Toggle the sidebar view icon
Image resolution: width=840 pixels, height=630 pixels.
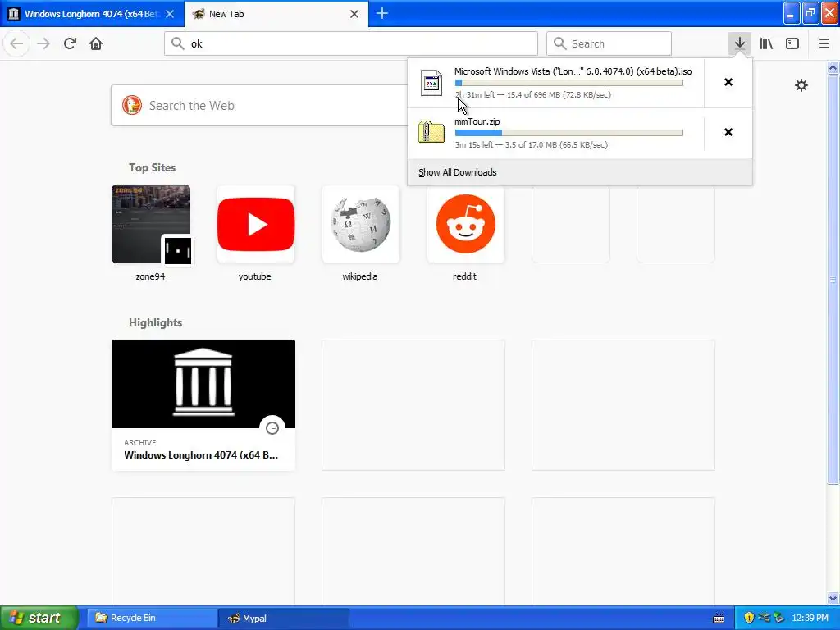pyautogui.click(x=792, y=43)
